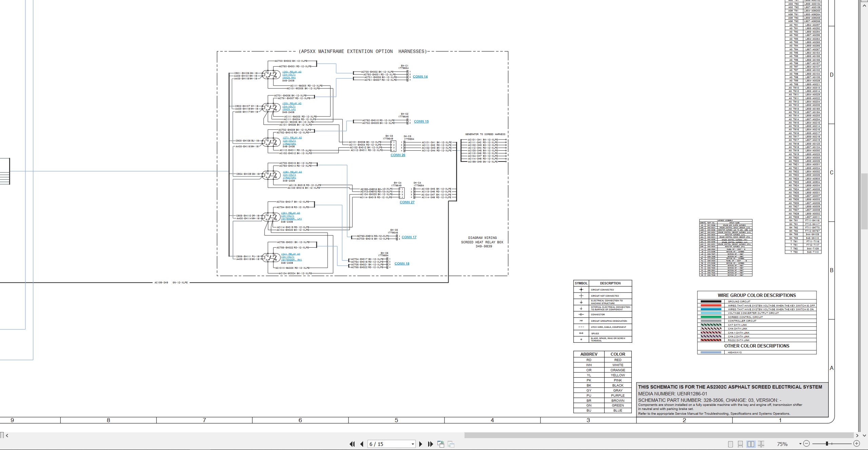This screenshot has width=868, height=450.
Task: Select single page view mode
Action: pos(731,444)
